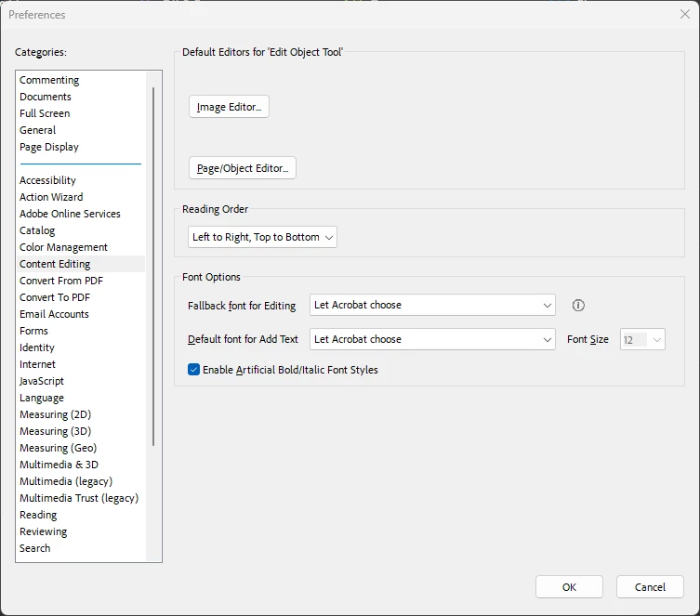Open Convert To PDF category
The width and height of the screenshot is (700, 616).
coord(81,297)
